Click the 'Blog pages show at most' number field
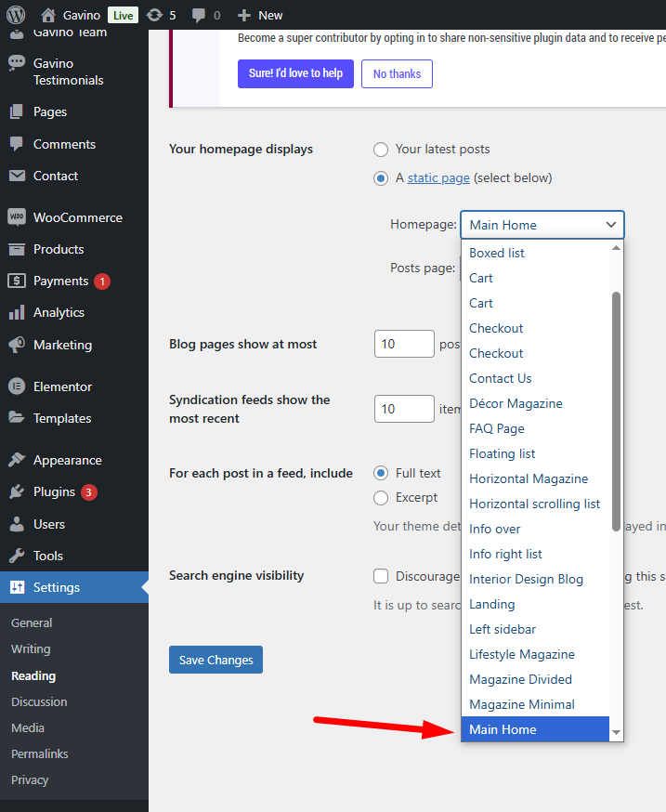The width and height of the screenshot is (666, 812). point(404,344)
